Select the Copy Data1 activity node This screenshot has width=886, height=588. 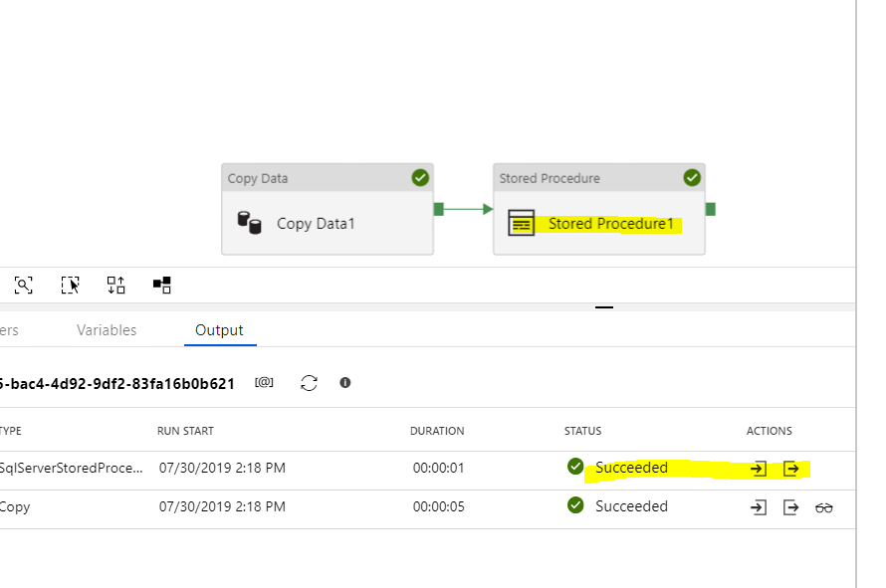point(328,210)
